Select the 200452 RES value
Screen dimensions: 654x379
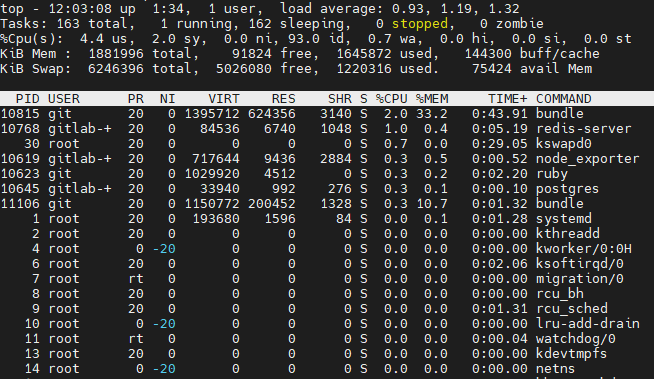pyautogui.click(x=272, y=204)
